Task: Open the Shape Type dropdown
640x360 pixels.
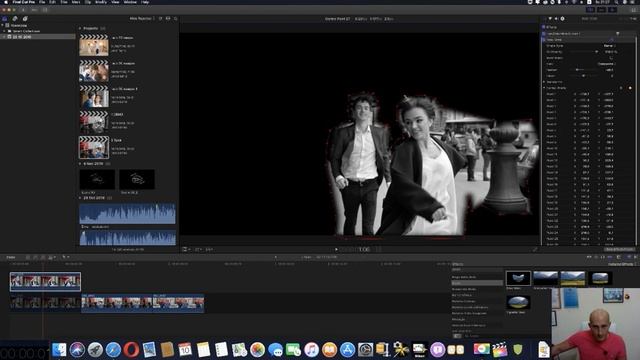Action: 609,46
